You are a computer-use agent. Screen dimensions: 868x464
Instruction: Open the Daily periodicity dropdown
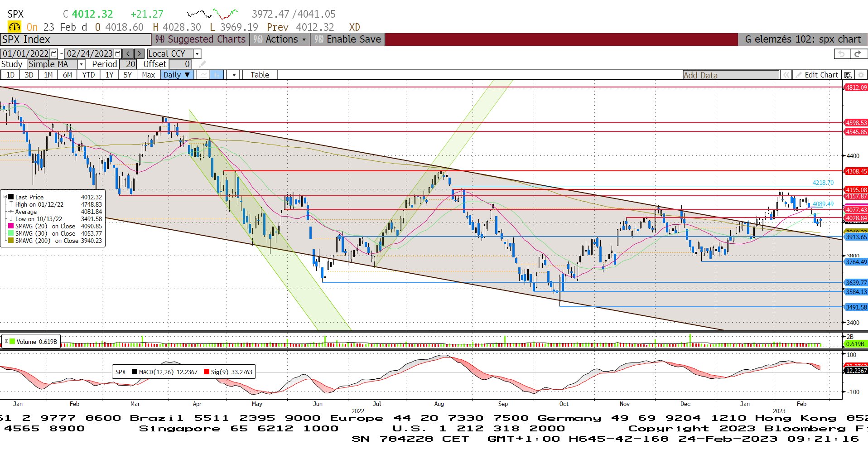tap(177, 75)
